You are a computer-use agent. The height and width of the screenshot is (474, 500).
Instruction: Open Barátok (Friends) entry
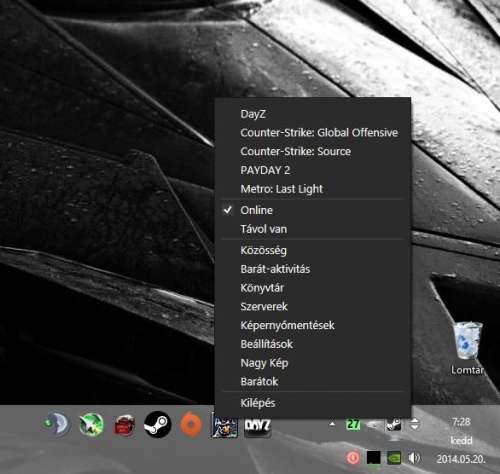pyautogui.click(x=312, y=381)
